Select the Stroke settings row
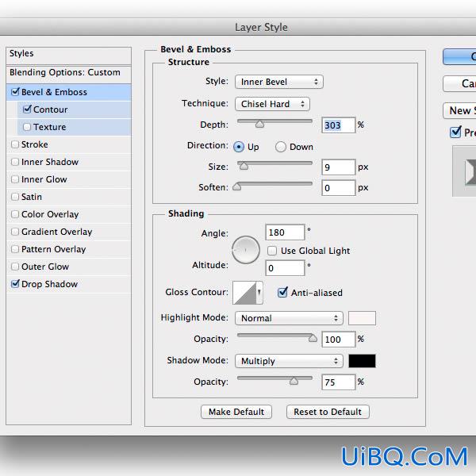This screenshot has height=476, width=476. point(68,144)
